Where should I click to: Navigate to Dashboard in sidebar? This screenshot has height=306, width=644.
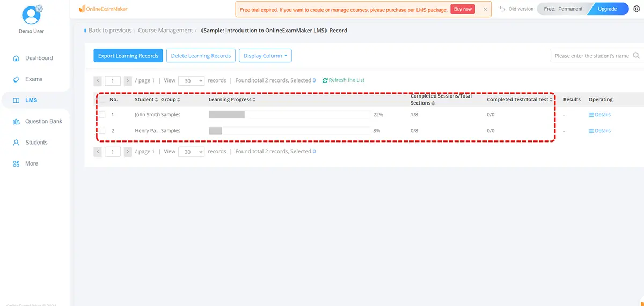[39, 58]
